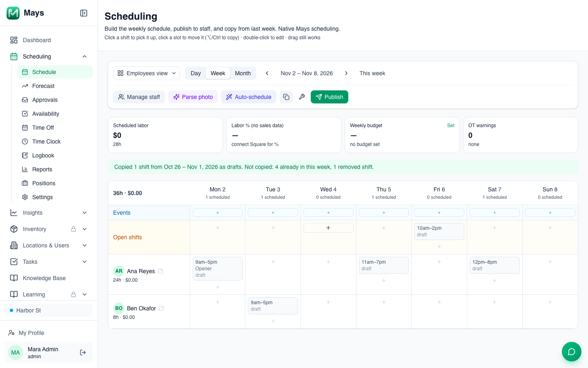Open the Forecast page

click(x=55, y=86)
